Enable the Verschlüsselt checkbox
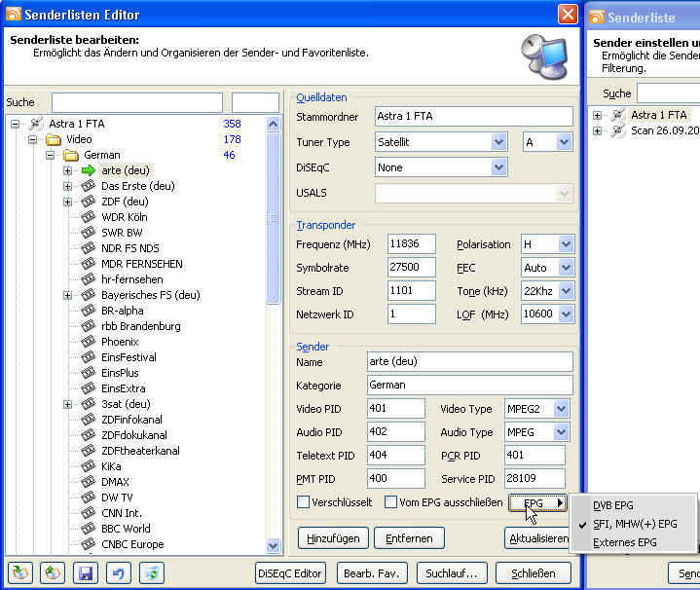 (x=304, y=502)
